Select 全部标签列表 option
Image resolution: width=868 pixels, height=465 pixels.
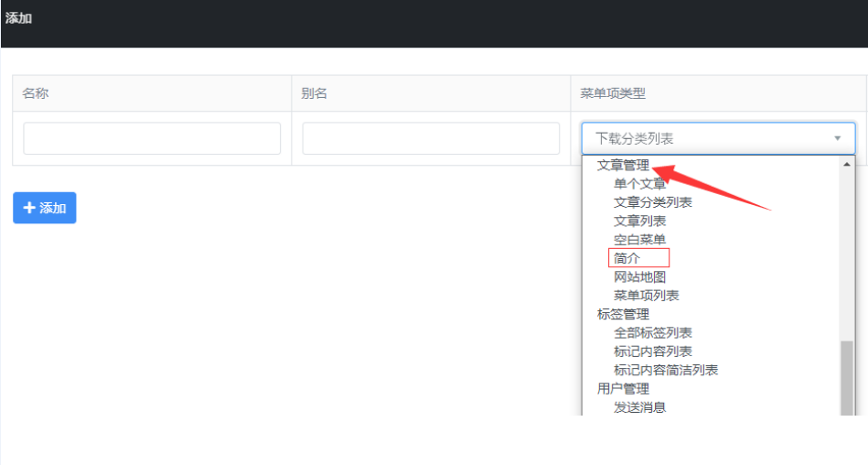pos(652,333)
